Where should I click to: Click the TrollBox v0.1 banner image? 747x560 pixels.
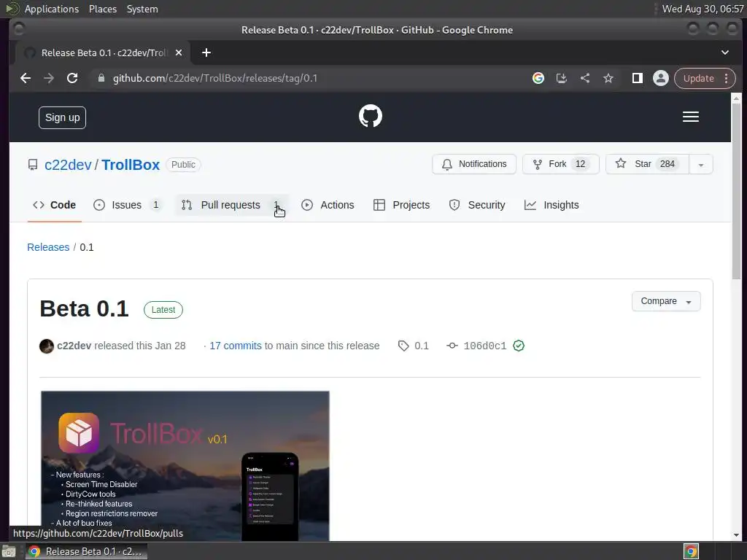185,466
